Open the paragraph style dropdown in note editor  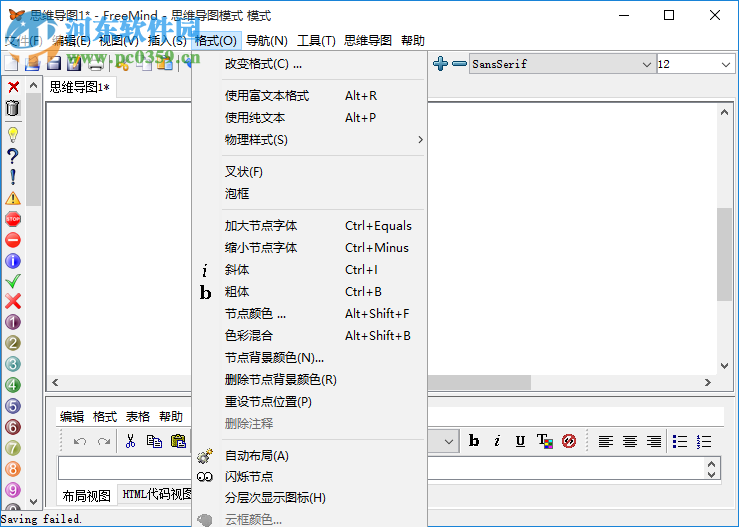[x=449, y=442]
